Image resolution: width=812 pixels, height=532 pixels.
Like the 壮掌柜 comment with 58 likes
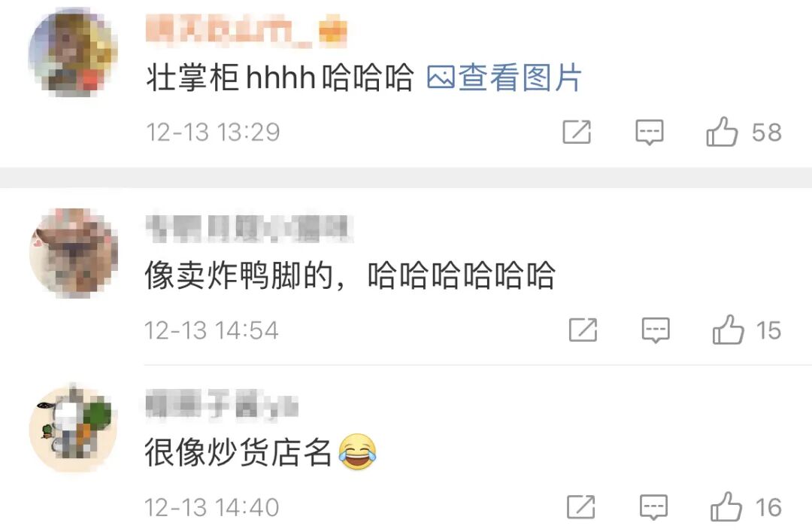(x=722, y=132)
